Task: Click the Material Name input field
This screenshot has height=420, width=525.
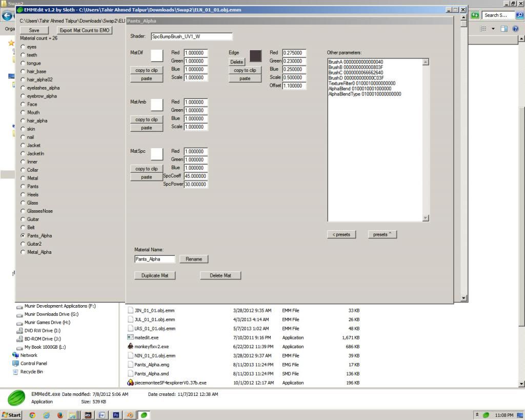Action: 155,259
